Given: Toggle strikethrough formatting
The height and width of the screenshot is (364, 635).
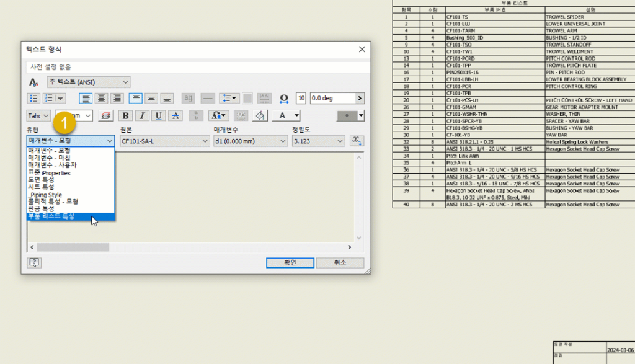Looking at the screenshot, I should click(175, 116).
